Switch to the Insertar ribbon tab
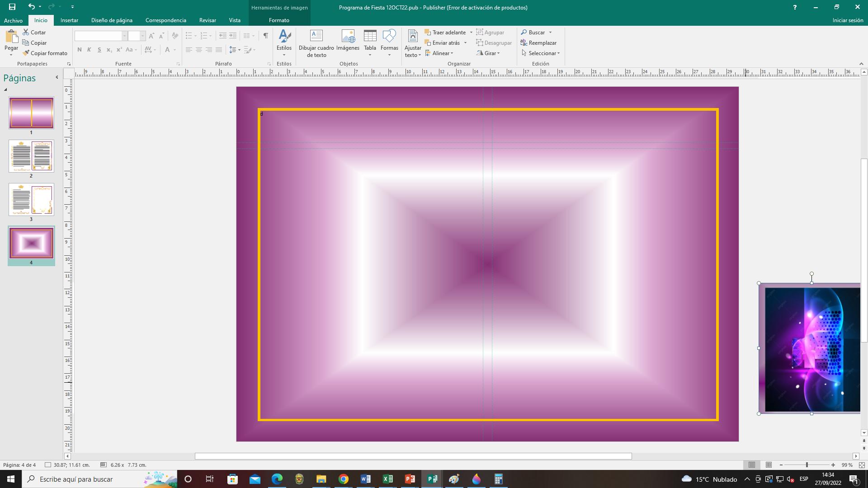Viewport: 868px width, 488px height. click(x=69, y=20)
